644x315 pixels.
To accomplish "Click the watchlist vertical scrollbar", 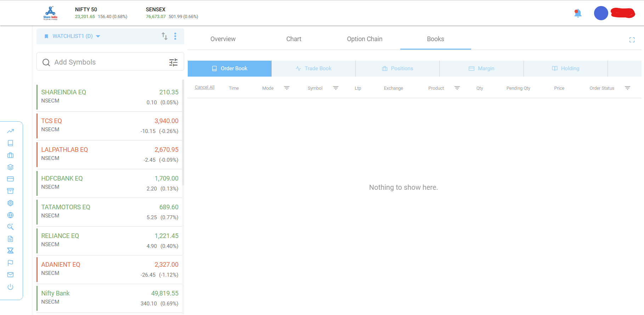I will 183,133.
